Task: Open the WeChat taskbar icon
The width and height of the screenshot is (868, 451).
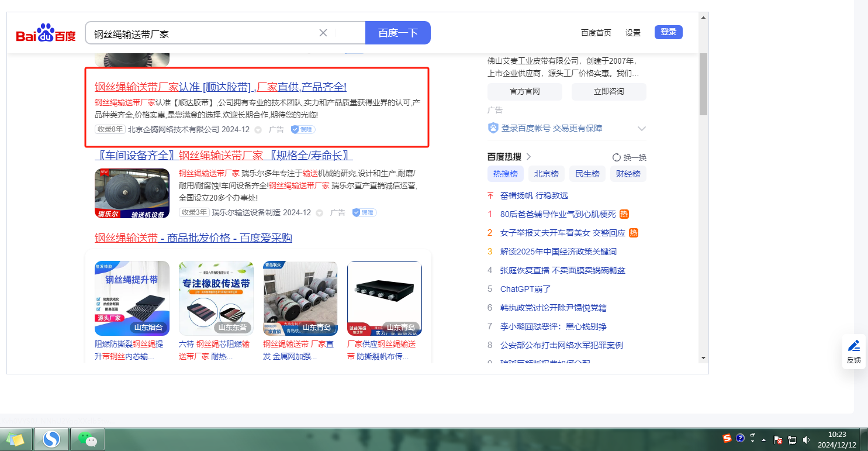Action: [x=88, y=439]
